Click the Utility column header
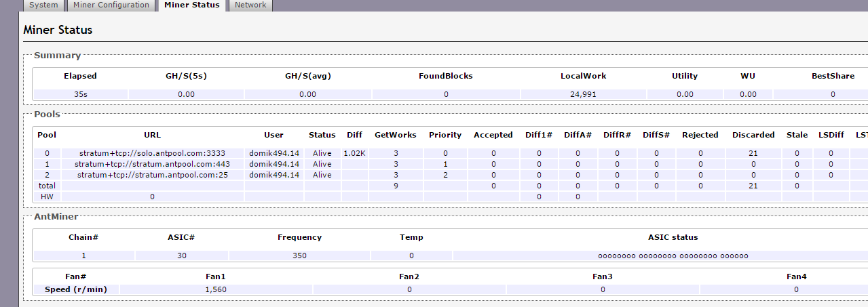This screenshot has width=868, height=307. click(x=685, y=77)
